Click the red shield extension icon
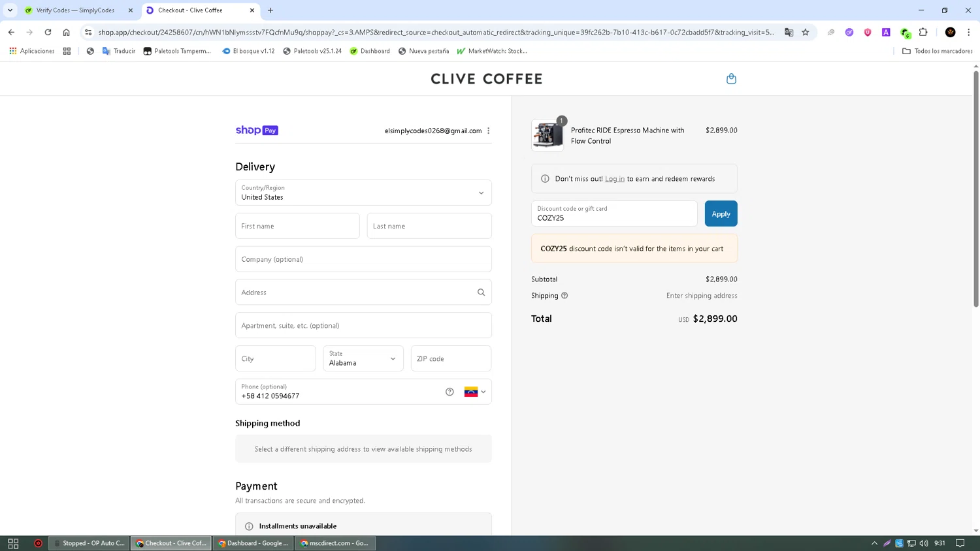Viewport: 980px width, 551px height. point(868,32)
